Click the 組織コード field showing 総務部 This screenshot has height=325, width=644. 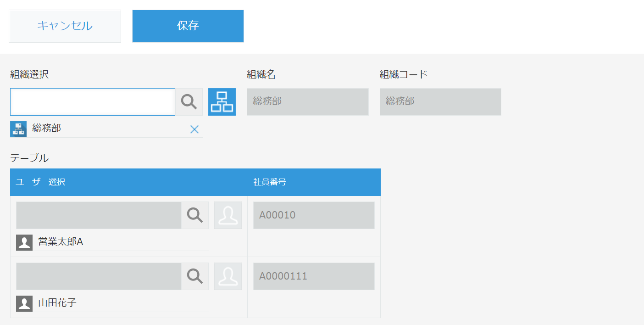[x=440, y=102]
